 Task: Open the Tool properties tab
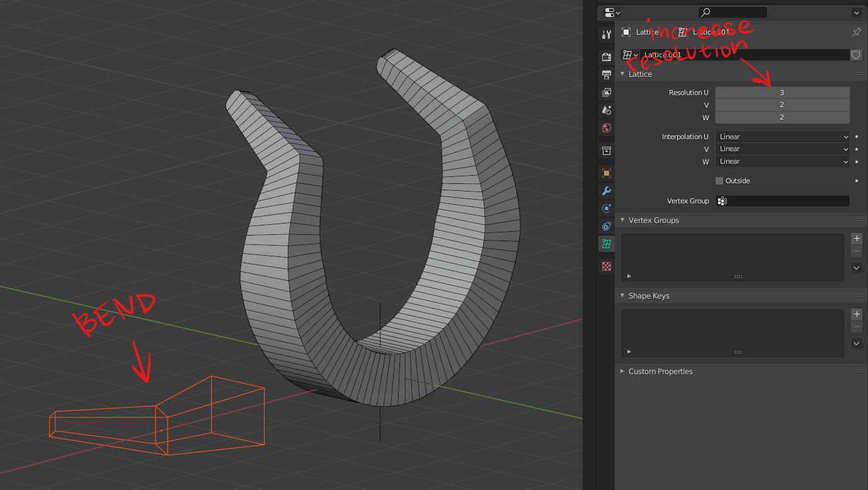pos(607,35)
